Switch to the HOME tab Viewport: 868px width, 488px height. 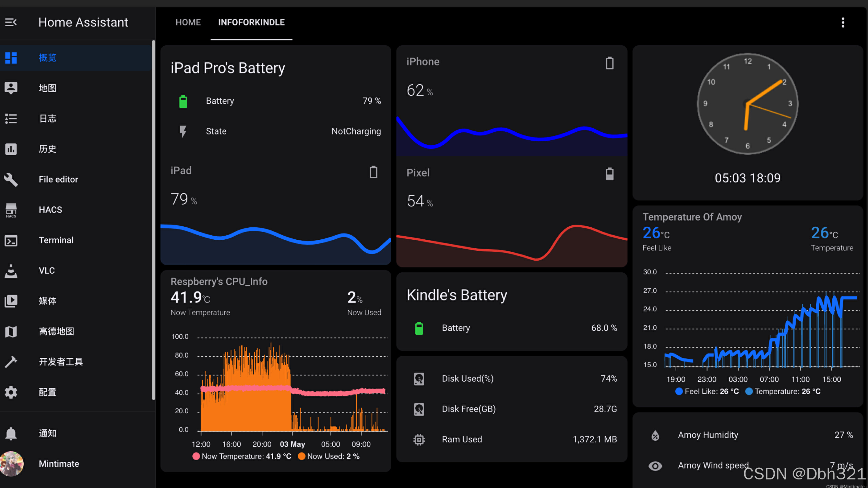tap(188, 23)
